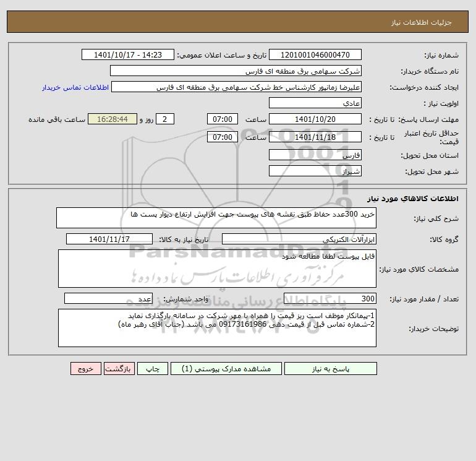The height and width of the screenshot is (461, 476).
Task: Click the 'حداقل تاریخ اعتبار قیمت:' label
Action: [x=431, y=137]
